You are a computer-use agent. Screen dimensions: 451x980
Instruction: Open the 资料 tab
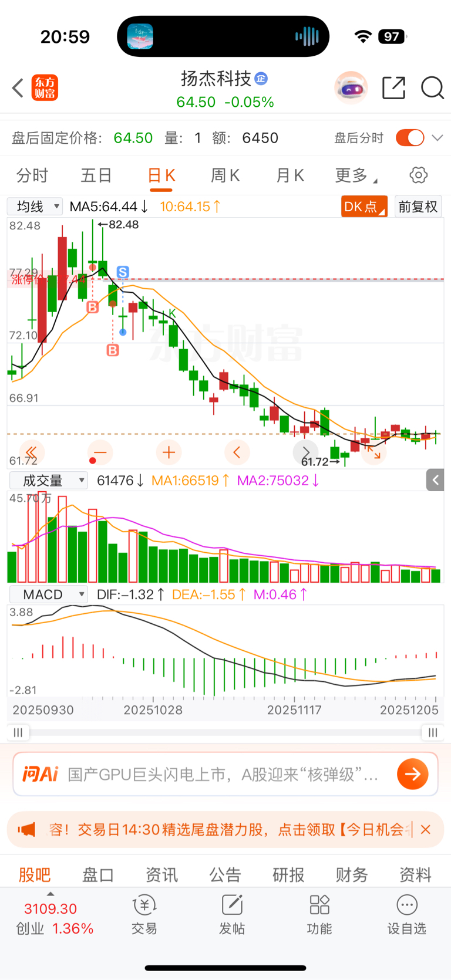click(415, 874)
